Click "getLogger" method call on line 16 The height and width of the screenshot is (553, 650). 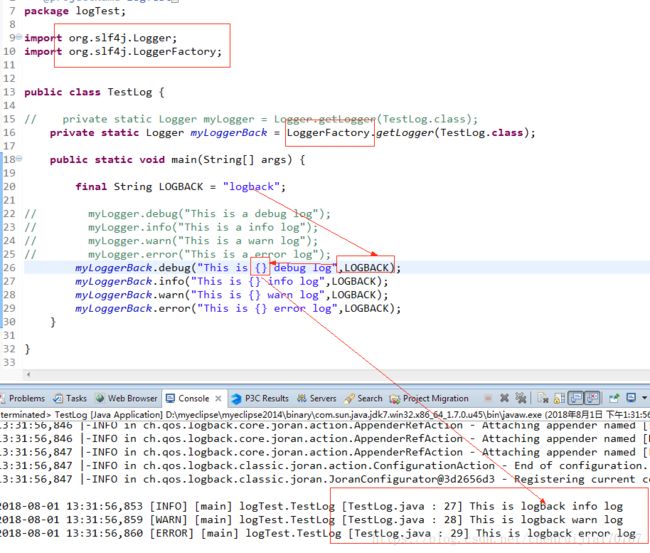pyautogui.click(x=405, y=133)
